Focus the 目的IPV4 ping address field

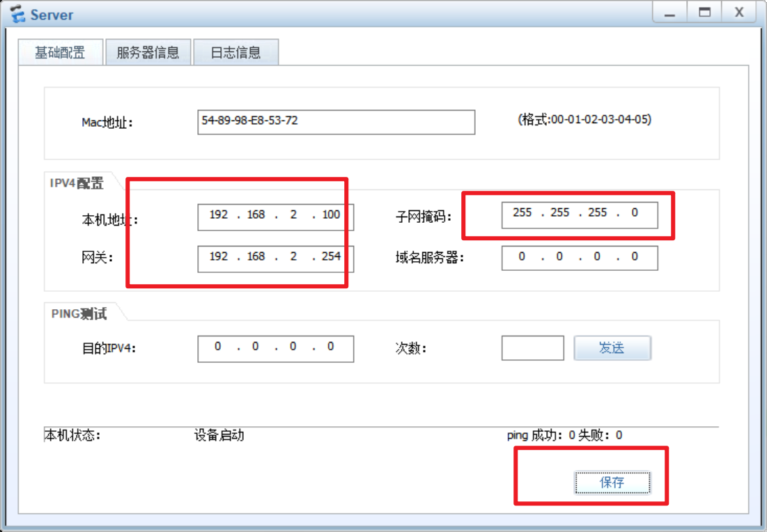(x=275, y=347)
